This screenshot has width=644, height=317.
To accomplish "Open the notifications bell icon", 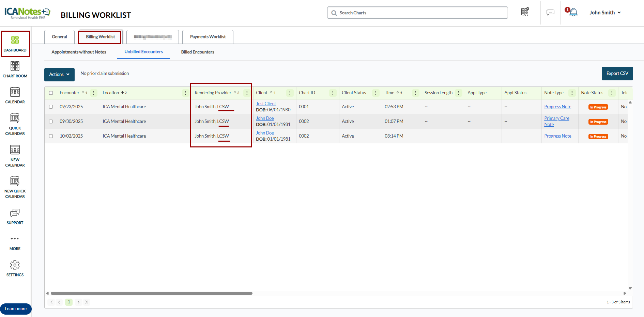I will (x=573, y=13).
